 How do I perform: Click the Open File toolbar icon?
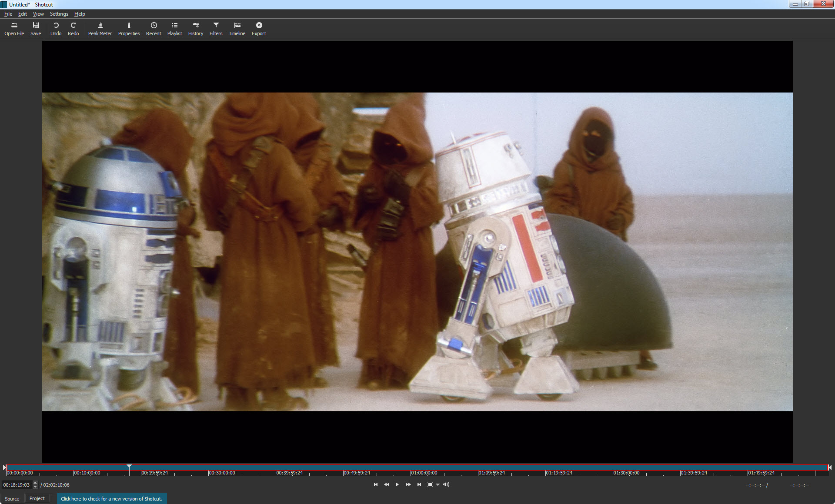(14, 29)
